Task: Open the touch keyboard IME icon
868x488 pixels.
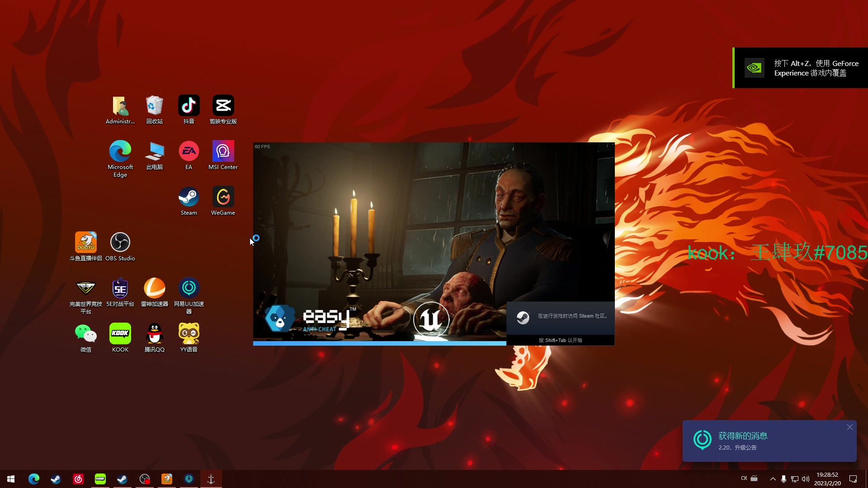Action: pyautogui.click(x=754, y=479)
